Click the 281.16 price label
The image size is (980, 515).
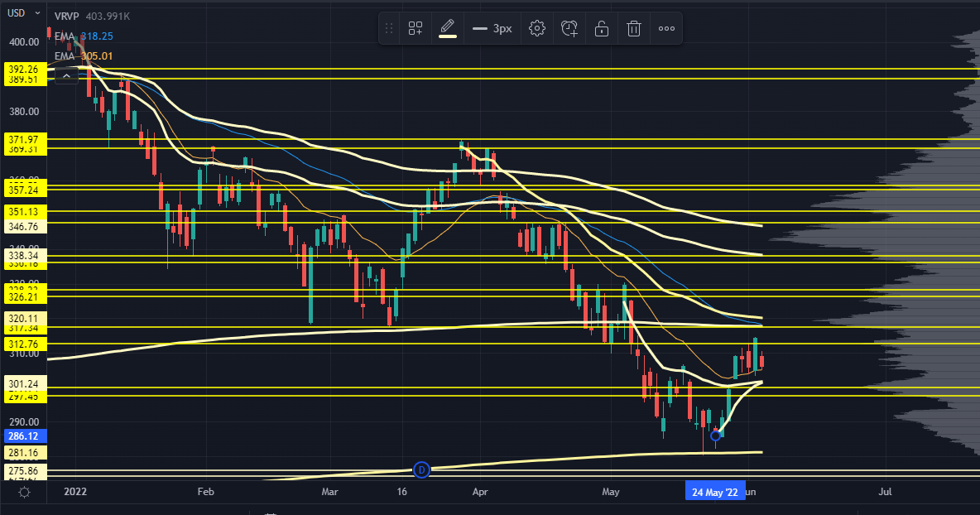pyautogui.click(x=24, y=453)
